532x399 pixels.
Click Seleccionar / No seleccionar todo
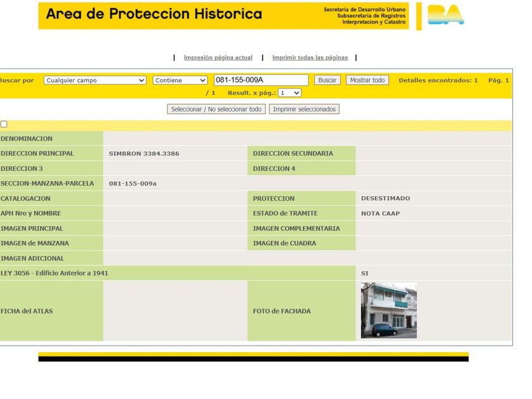click(x=216, y=109)
